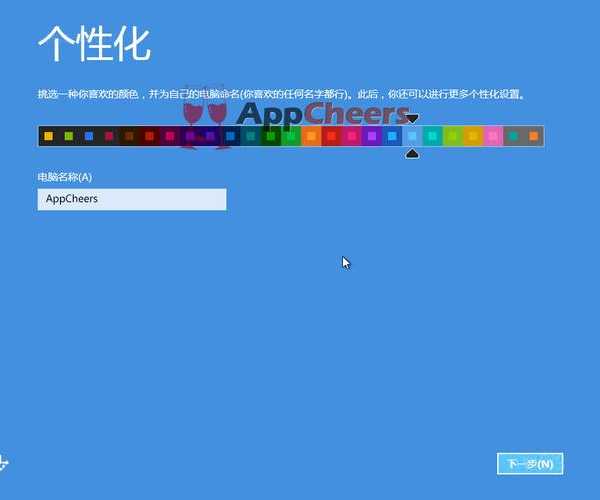Select the red-on-dark-maroon color swatch

coord(150,136)
